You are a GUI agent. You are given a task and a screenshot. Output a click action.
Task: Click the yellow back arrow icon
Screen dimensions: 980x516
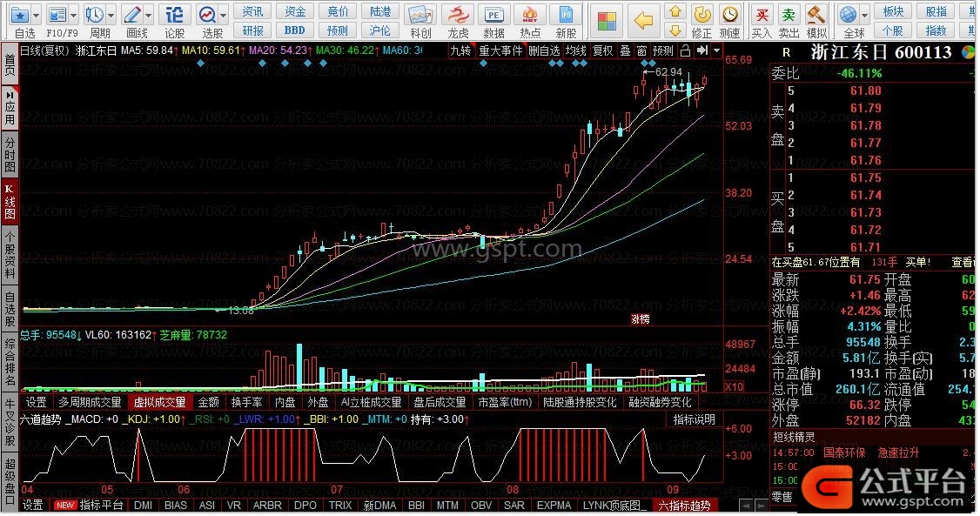click(643, 21)
